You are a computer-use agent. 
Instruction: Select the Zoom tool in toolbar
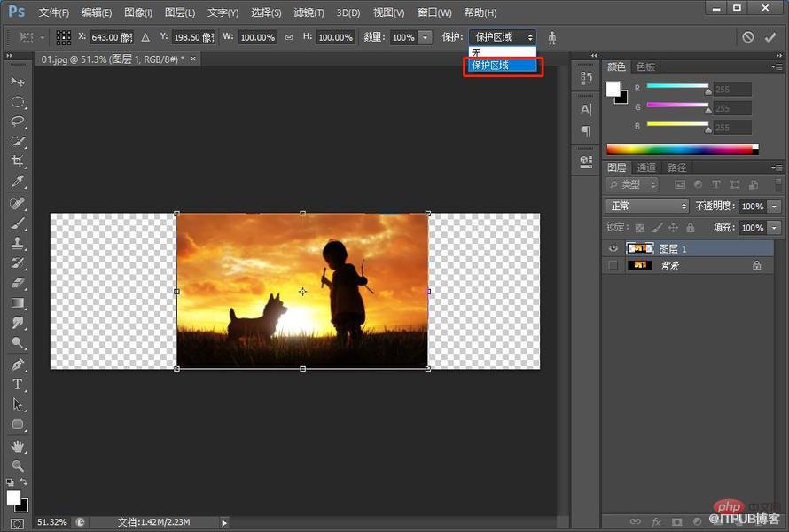click(x=18, y=465)
